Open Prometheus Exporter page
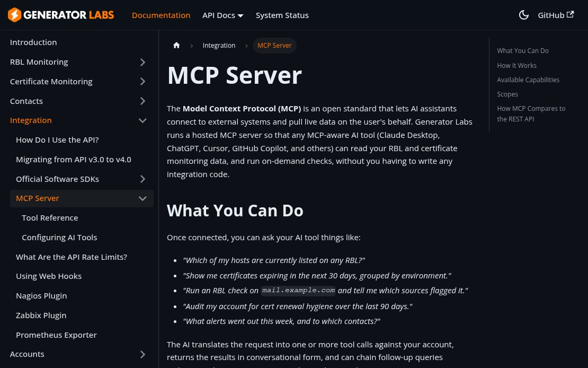Viewport: 588px width, 368px height. point(56,335)
